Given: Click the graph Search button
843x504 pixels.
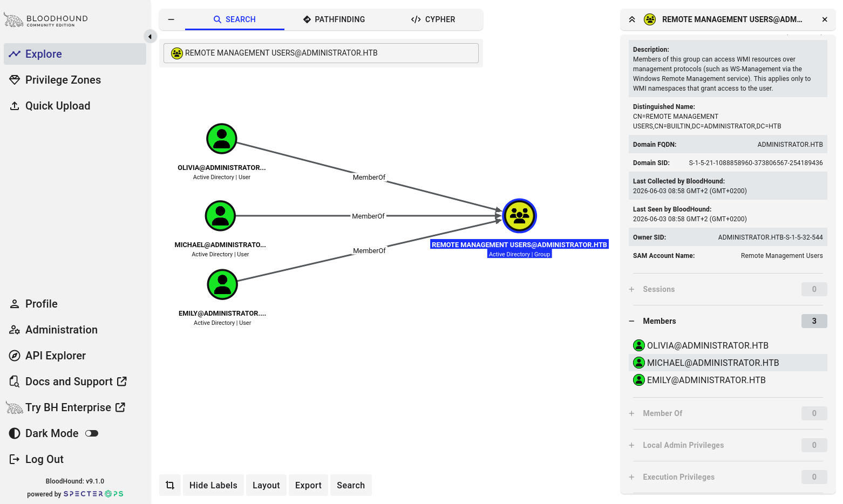Looking at the screenshot, I should pyautogui.click(x=351, y=485).
